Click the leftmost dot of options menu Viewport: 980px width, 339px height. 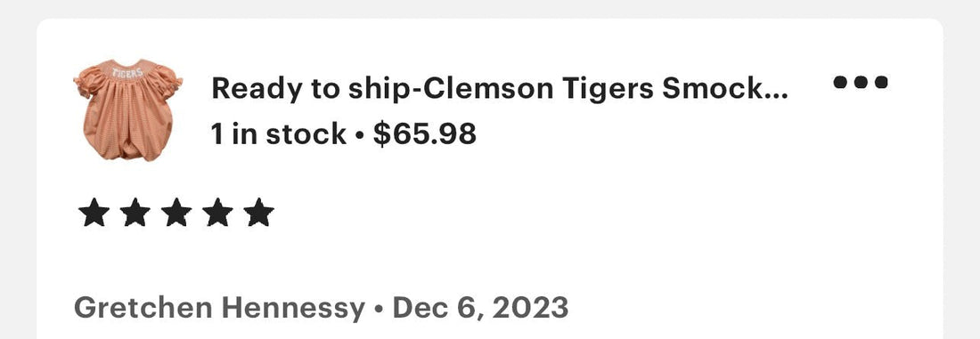[841, 82]
